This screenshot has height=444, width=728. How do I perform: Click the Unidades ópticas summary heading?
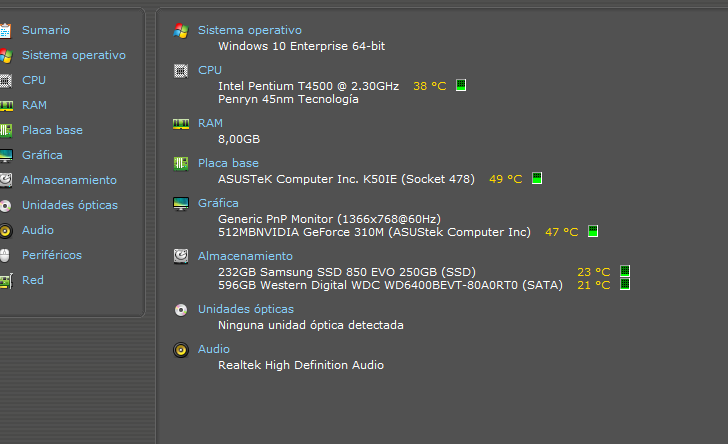pyautogui.click(x=246, y=309)
